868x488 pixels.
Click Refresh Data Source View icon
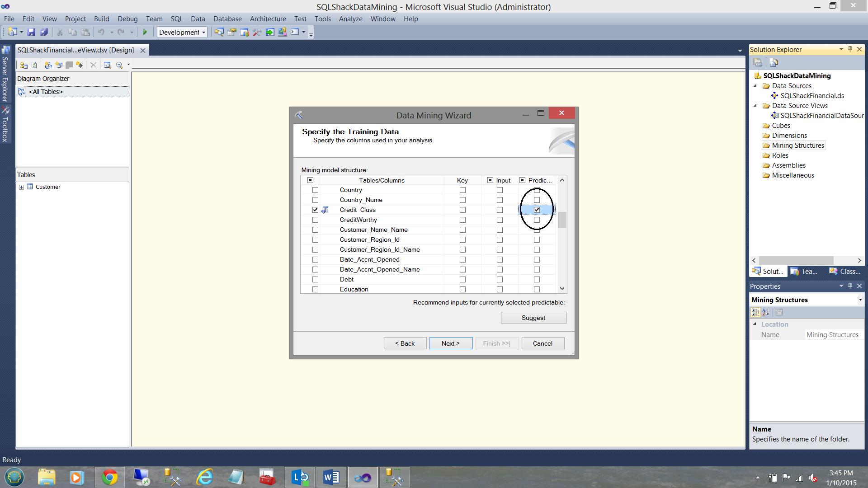tap(34, 65)
